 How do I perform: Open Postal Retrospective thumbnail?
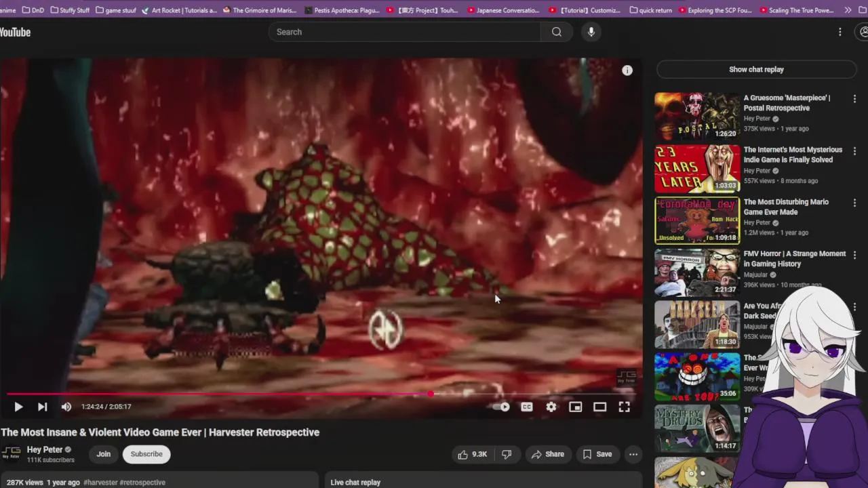click(697, 116)
